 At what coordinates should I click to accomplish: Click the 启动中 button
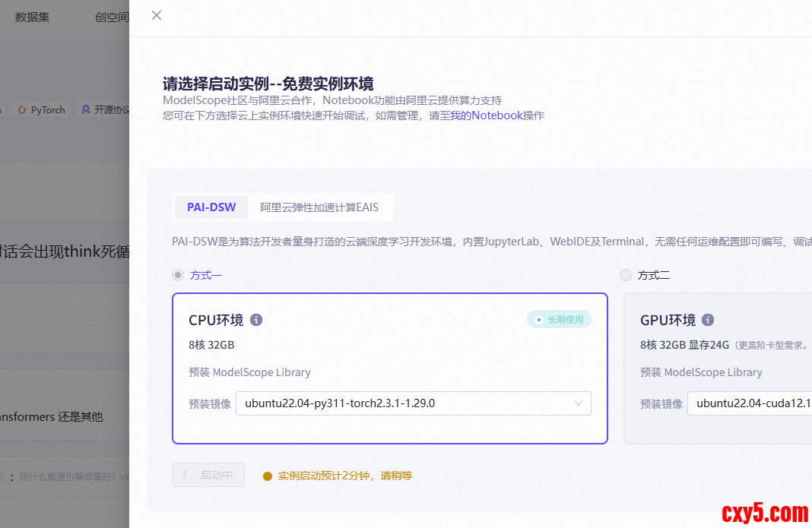(208, 475)
